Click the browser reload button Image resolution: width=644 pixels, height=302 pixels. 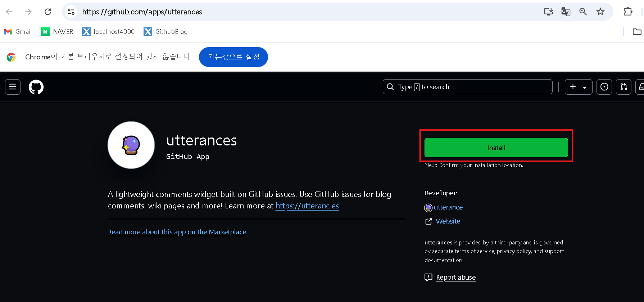[48, 12]
